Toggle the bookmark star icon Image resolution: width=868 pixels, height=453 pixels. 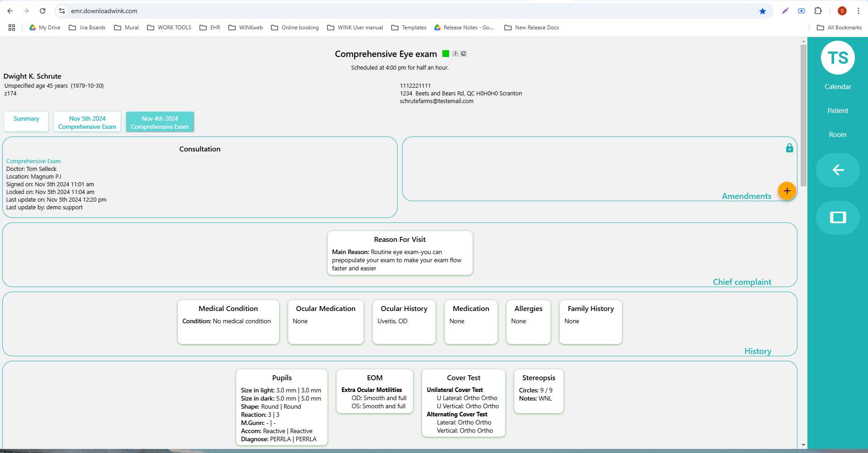(x=763, y=11)
